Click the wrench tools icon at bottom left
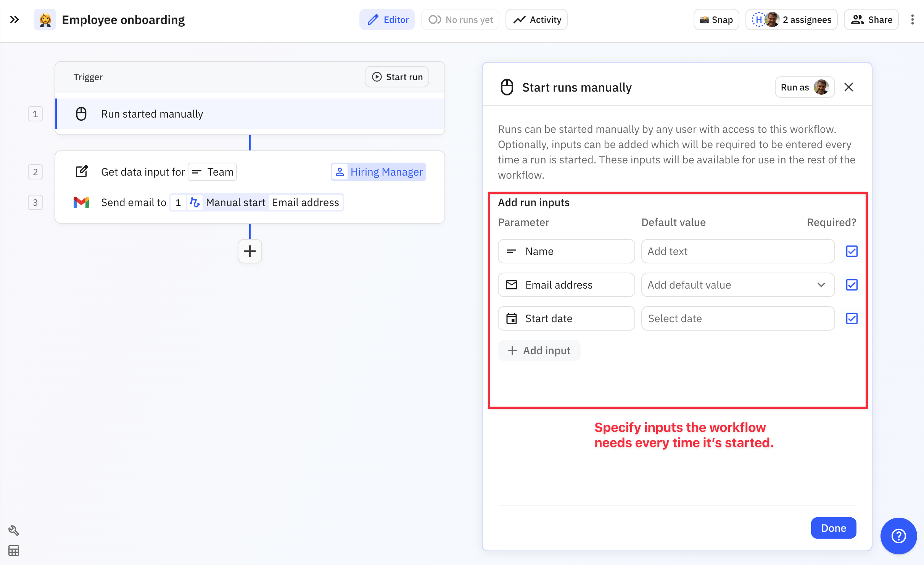The height and width of the screenshot is (565, 924). coord(14,530)
